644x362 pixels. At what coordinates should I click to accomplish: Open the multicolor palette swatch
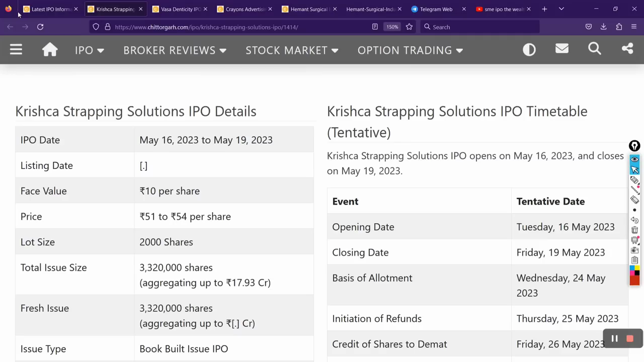coord(634,270)
